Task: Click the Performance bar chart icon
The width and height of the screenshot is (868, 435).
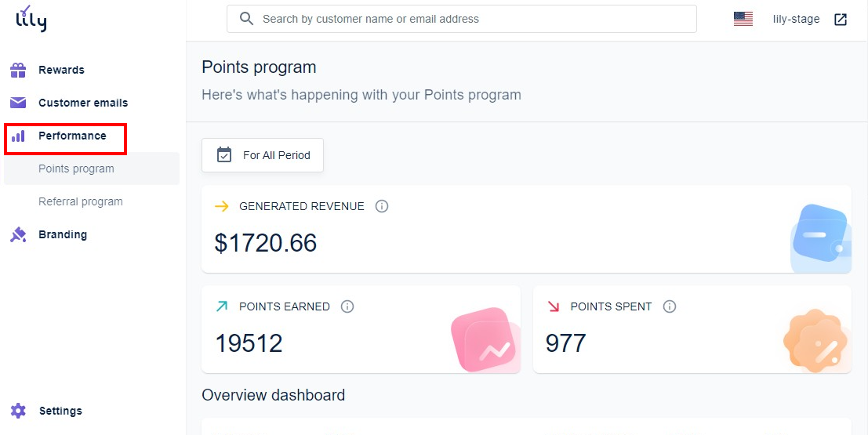Action: (x=18, y=136)
